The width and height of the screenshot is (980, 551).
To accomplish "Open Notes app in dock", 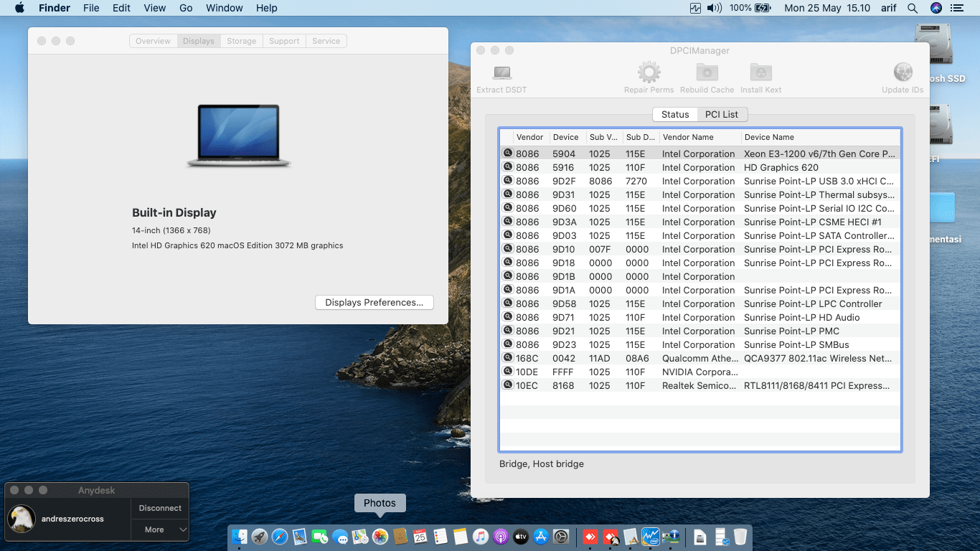I will (461, 537).
